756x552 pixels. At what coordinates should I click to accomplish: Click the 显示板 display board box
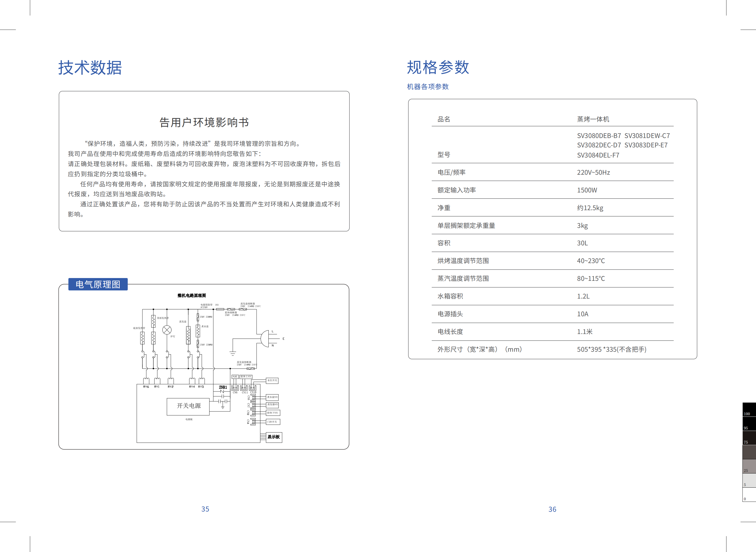pos(274,437)
